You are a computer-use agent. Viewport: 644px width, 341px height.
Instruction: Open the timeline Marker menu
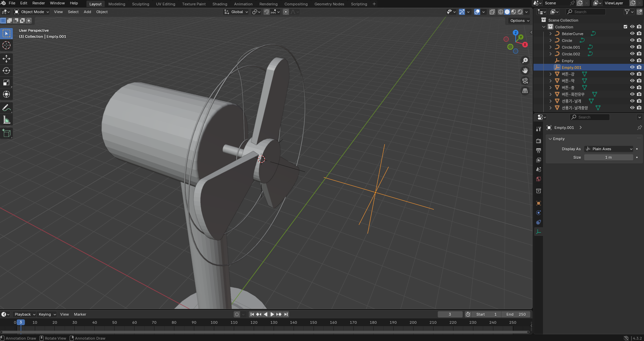pos(80,314)
